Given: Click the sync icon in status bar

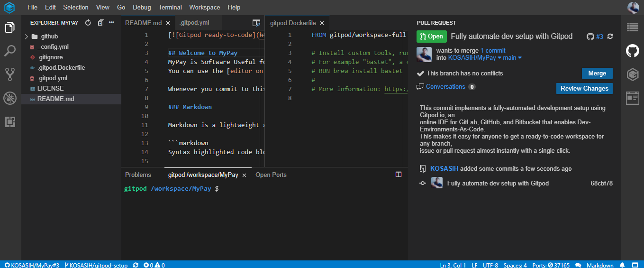Looking at the screenshot, I should click(136, 265).
